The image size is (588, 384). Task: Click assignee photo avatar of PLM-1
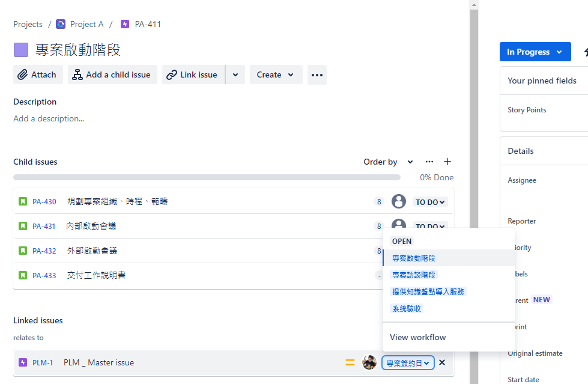369,362
